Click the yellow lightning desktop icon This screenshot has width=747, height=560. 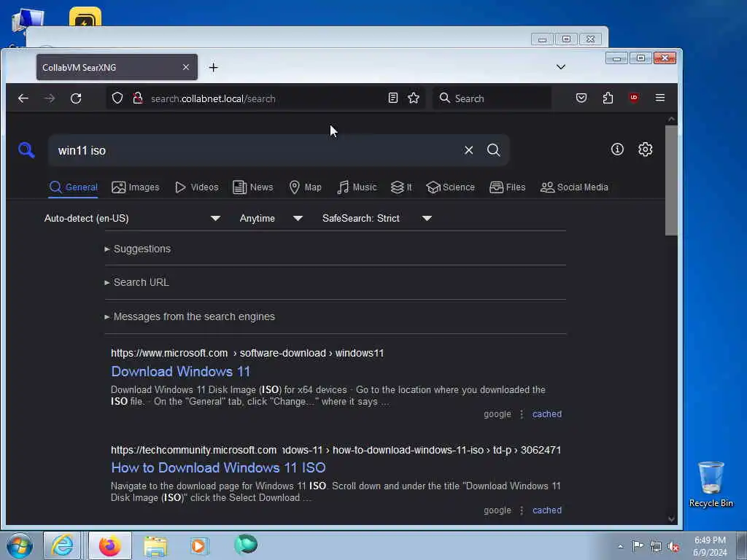[85, 17]
